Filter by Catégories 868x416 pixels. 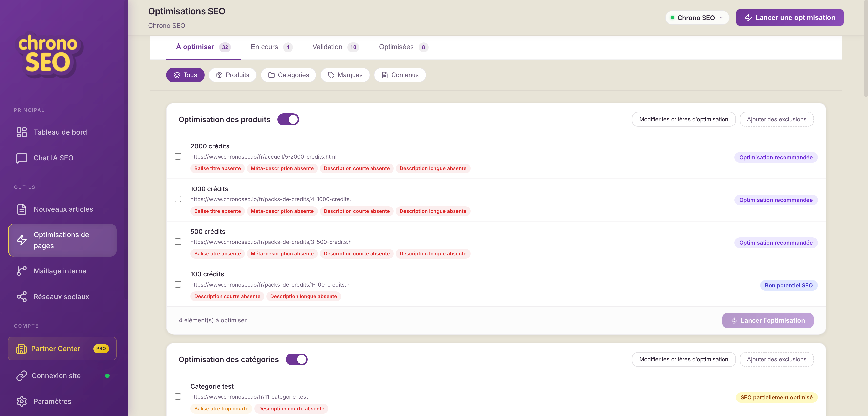click(289, 75)
